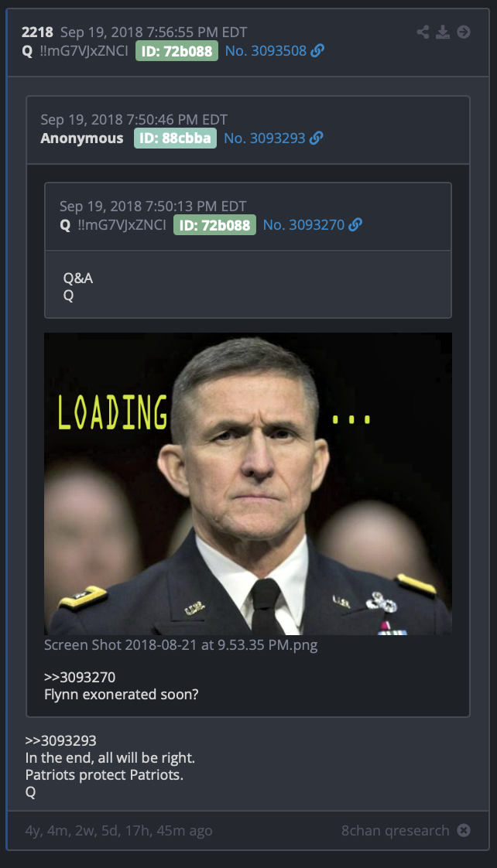Click the chain link icon beside No. 3093293

coord(317,138)
